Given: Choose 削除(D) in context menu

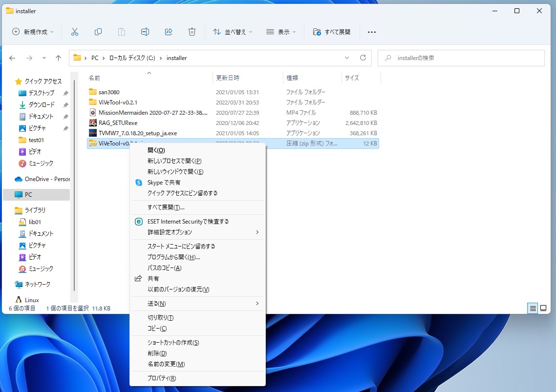Looking at the screenshot, I should 197,353.
